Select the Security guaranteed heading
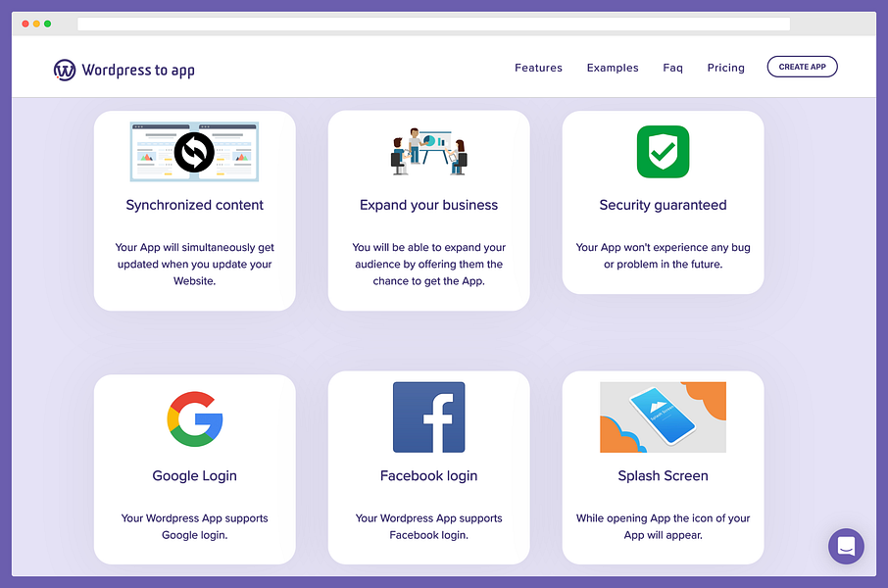The image size is (888, 588). (663, 206)
